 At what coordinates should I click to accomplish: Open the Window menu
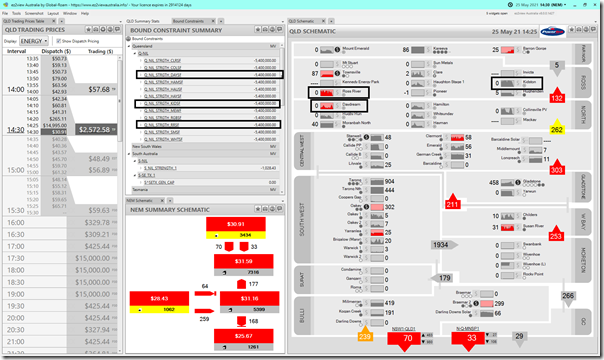[x=70, y=13]
